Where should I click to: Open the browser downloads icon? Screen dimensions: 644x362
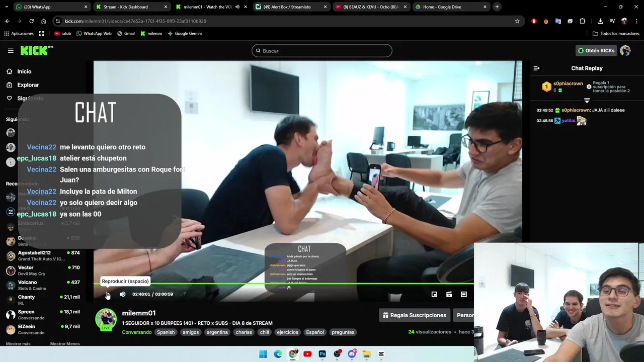click(x=600, y=21)
